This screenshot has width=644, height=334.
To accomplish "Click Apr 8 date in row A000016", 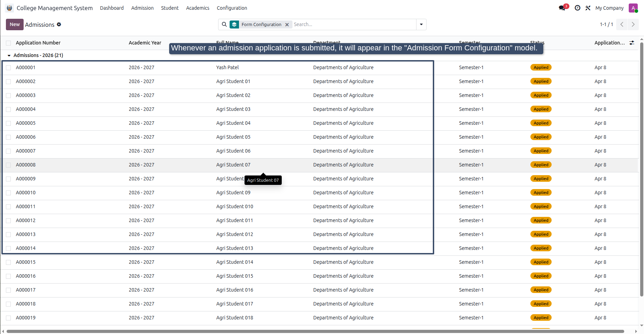I will click(x=600, y=276).
